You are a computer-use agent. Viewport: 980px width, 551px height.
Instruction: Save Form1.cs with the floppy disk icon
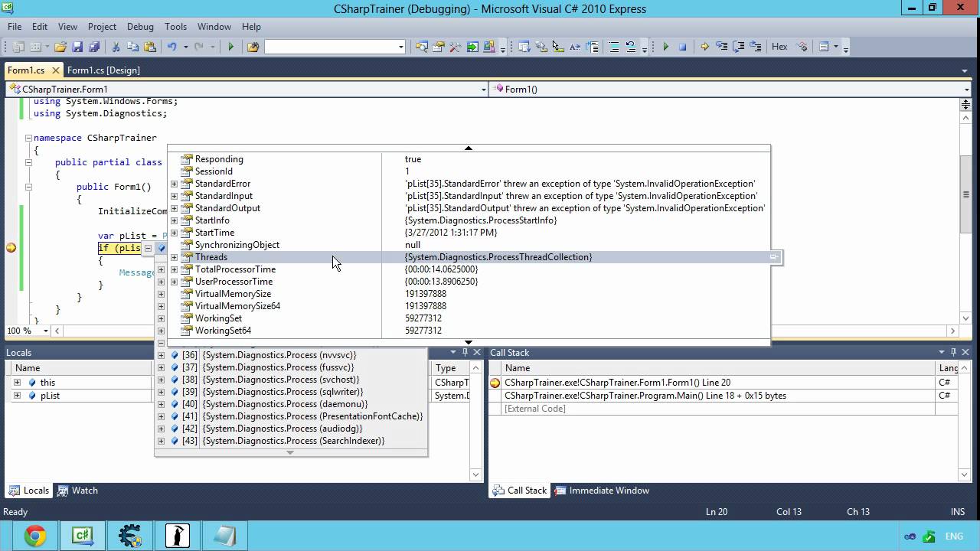(x=77, y=47)
